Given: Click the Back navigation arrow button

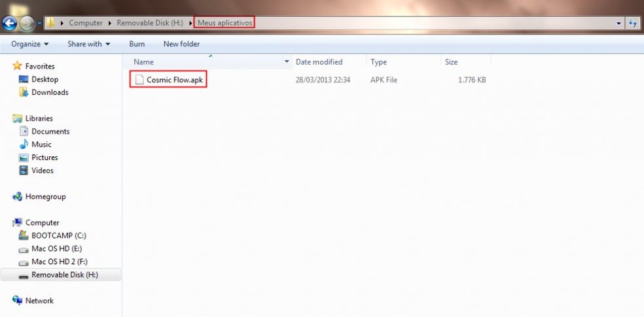Looking at the screenshot, I should (9, 23).
